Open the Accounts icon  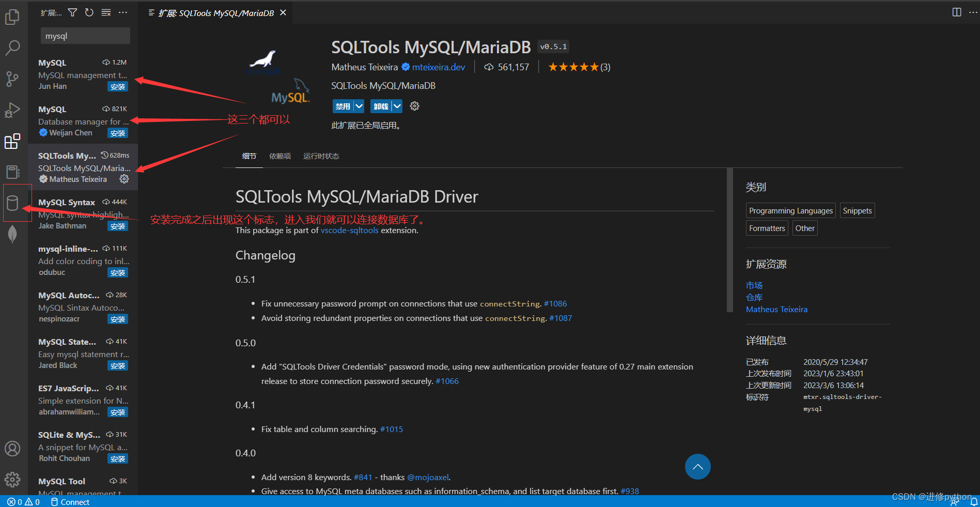(x=12, y=449)
